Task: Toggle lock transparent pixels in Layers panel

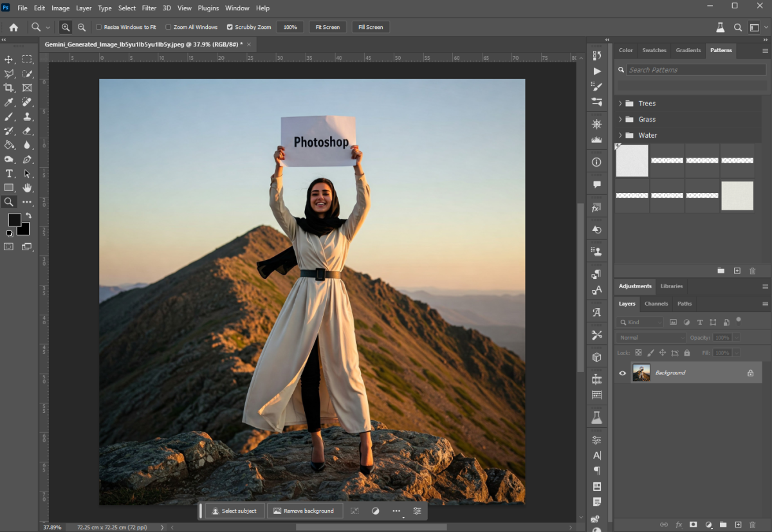Action: [638, 353]
